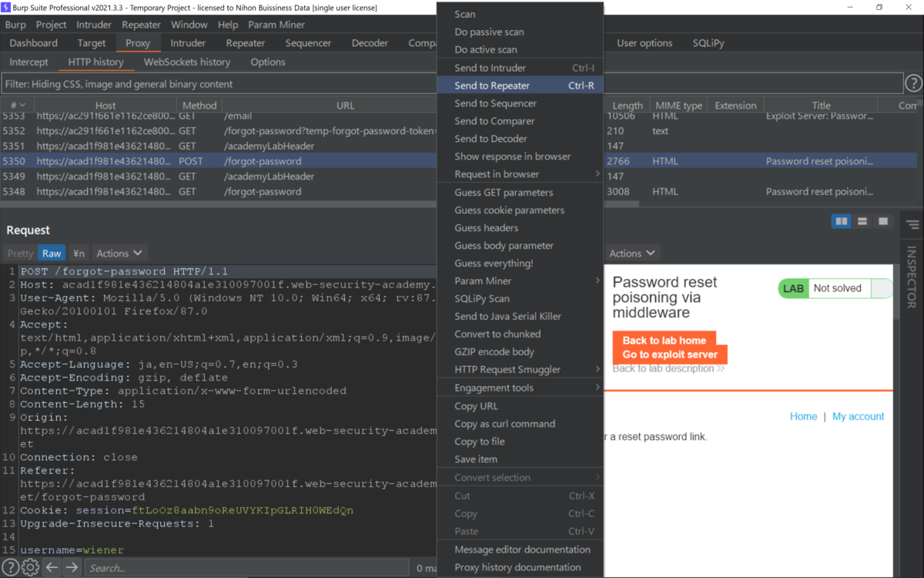Switch to the Target tab
This screenshot has height=578, width=924.
[92, 43]
